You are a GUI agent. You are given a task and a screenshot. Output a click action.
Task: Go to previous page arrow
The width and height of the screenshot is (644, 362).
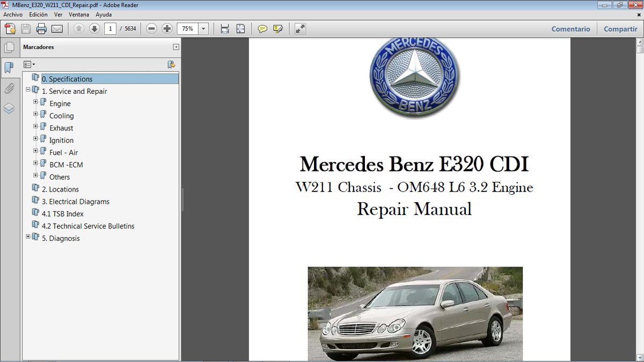(79, 29)
